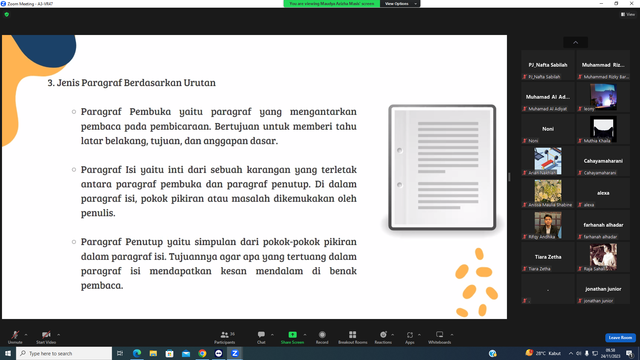
Task: Open audio options arrow beside Unmute
Action: [x=26, y=335]
